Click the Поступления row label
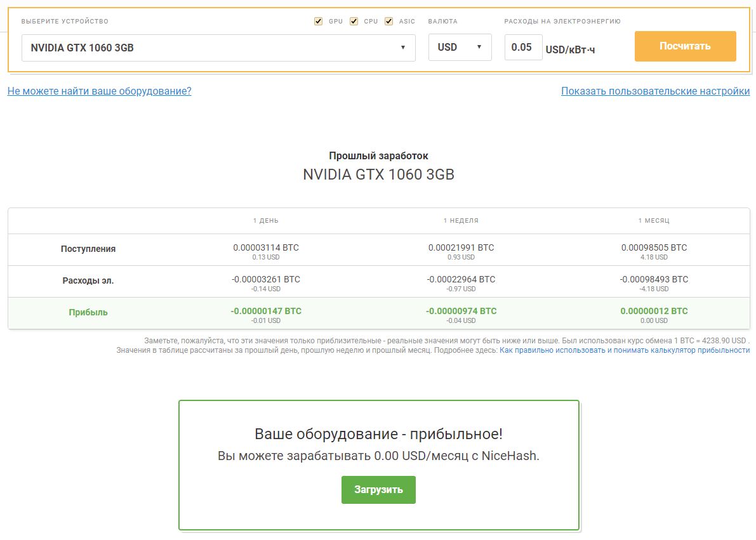The width and height of the screenshot is (756, 540). 88,249
